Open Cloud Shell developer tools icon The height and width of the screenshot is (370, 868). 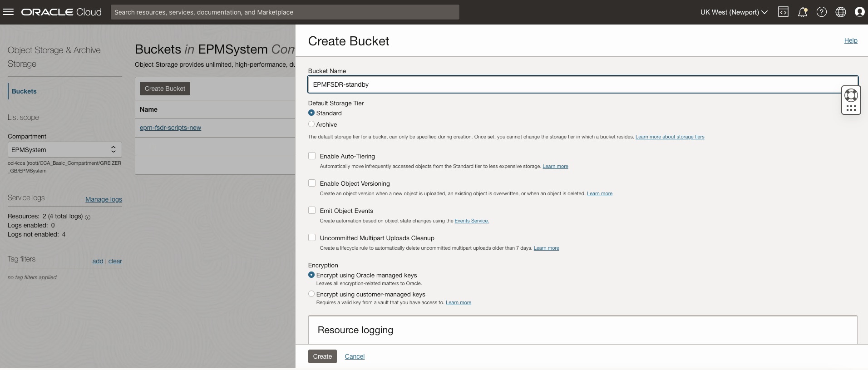click(783, 12)
